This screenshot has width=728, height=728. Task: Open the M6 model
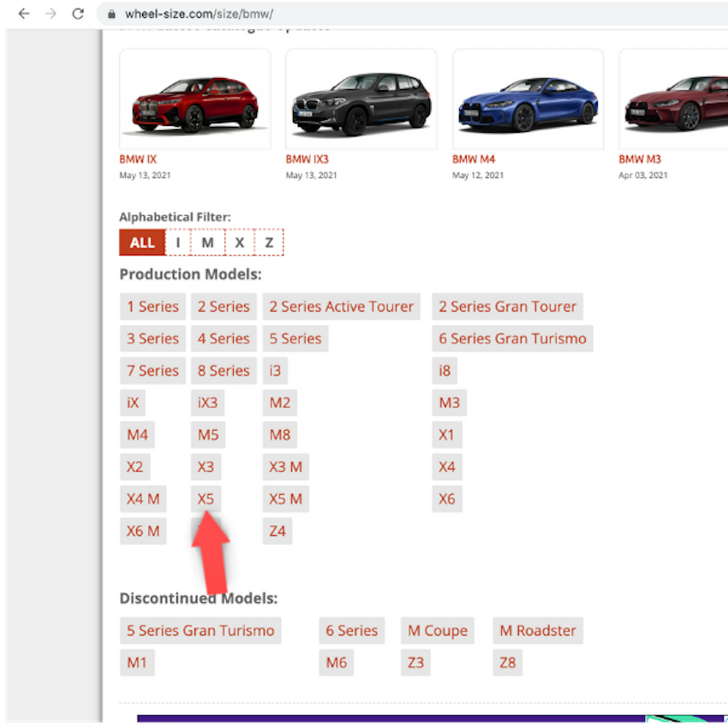336,663
